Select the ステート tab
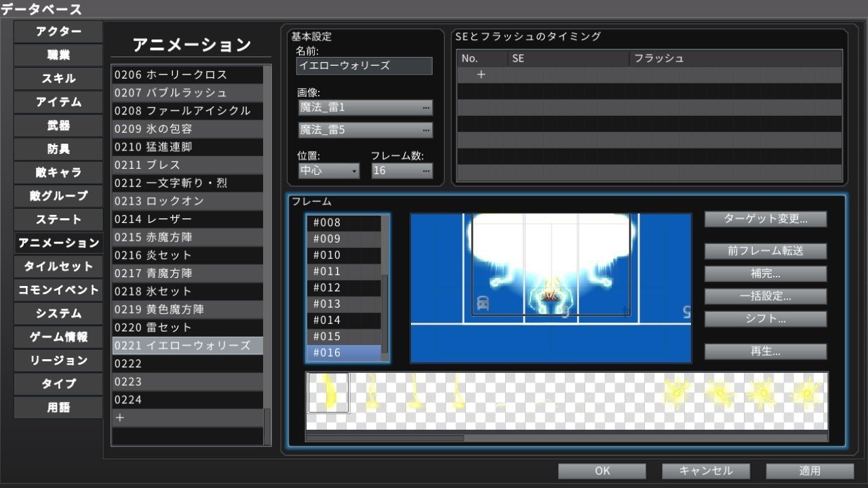Viewport: 868px width, 488px height. click(58, 220)
